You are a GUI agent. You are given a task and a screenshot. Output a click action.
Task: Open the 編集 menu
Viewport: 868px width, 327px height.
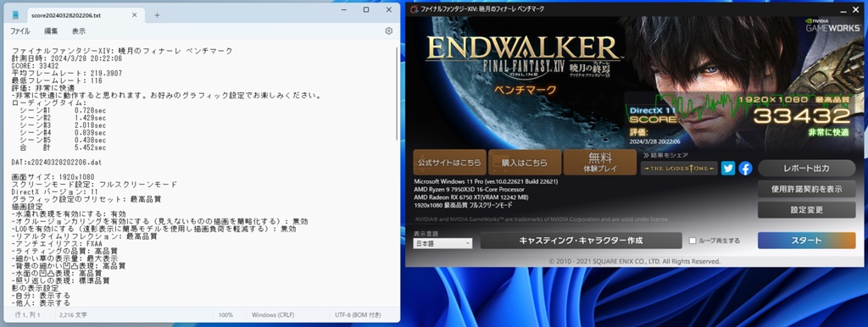(x=51, y=31)
